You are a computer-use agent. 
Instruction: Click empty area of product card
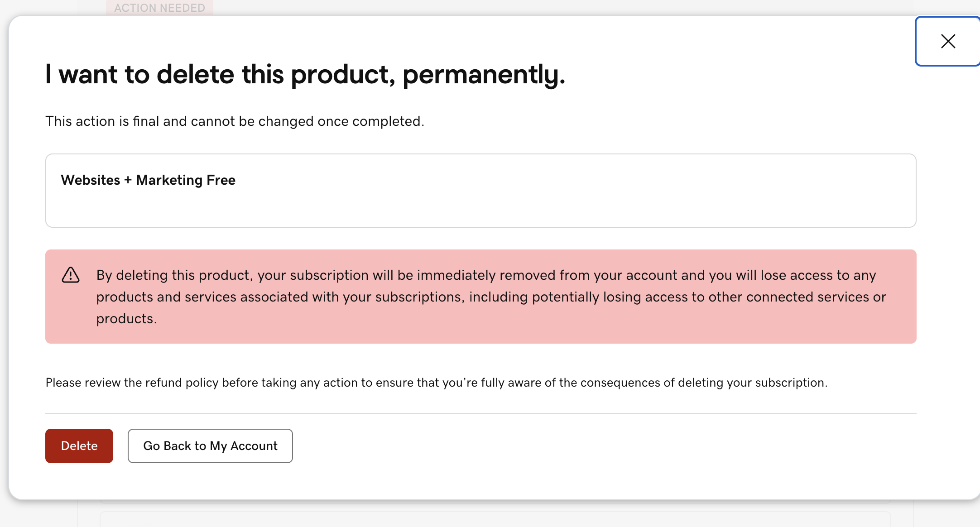[543, 191]
